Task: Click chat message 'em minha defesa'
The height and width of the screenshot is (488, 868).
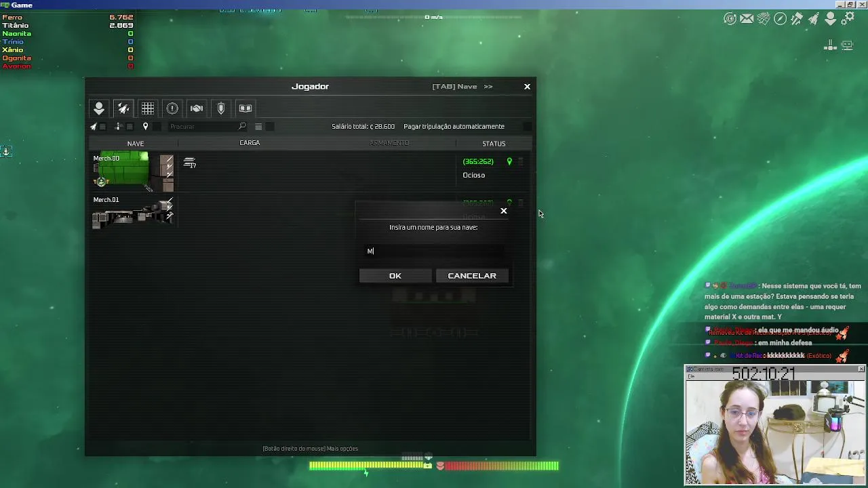Action: coord(785,343)
